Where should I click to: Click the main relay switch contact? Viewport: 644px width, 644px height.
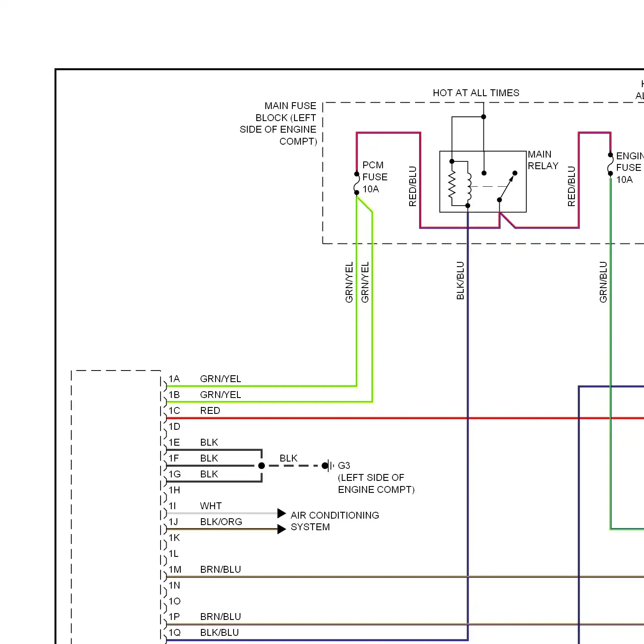(x=507, y=186)
